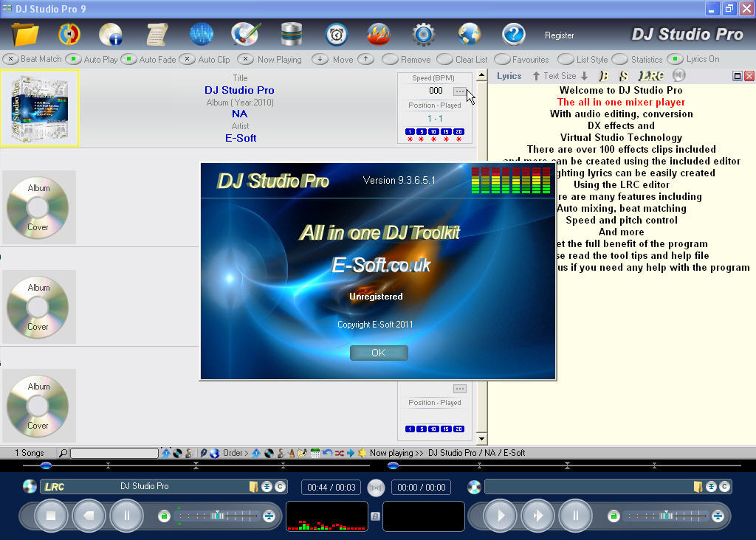Screen dimensions: 756x540
Task: Open the scroll playlist icon
Action: coord(157,34)
